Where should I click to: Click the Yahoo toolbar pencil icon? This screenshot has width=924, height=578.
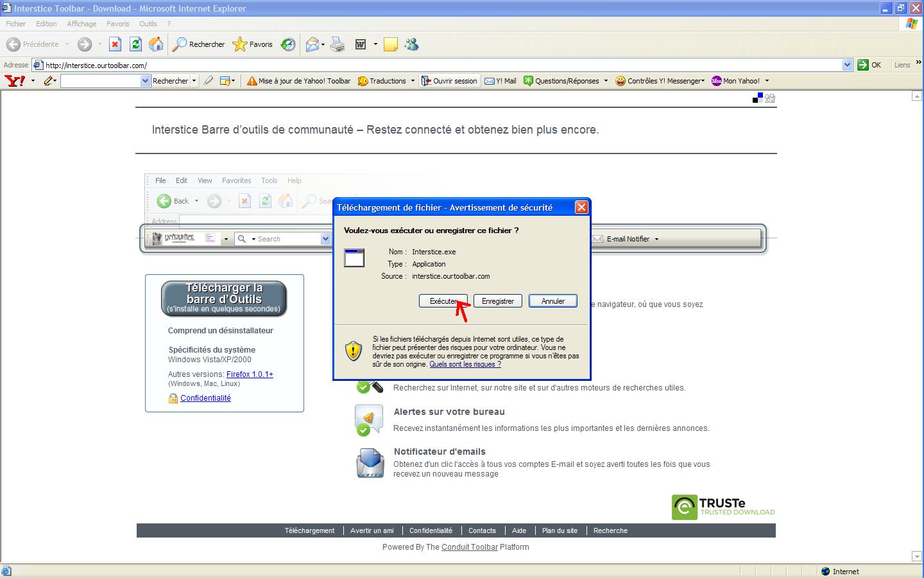click(49, 81)
